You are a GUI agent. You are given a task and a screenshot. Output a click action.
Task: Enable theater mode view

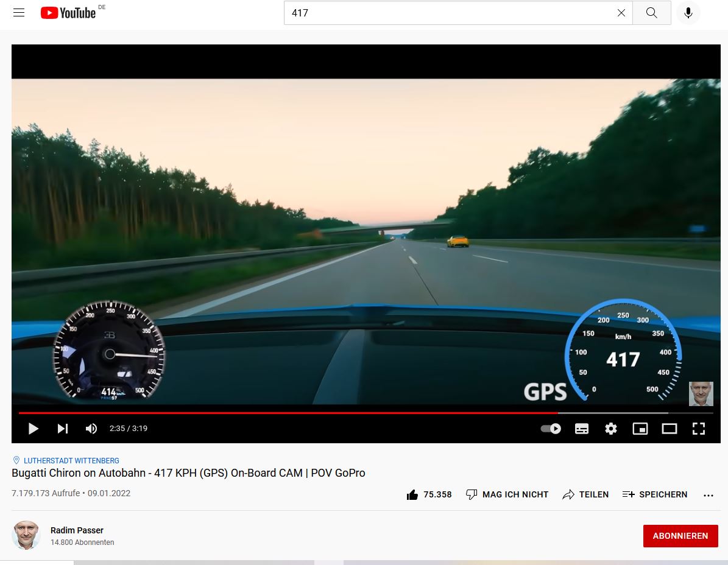coord(669,429)
